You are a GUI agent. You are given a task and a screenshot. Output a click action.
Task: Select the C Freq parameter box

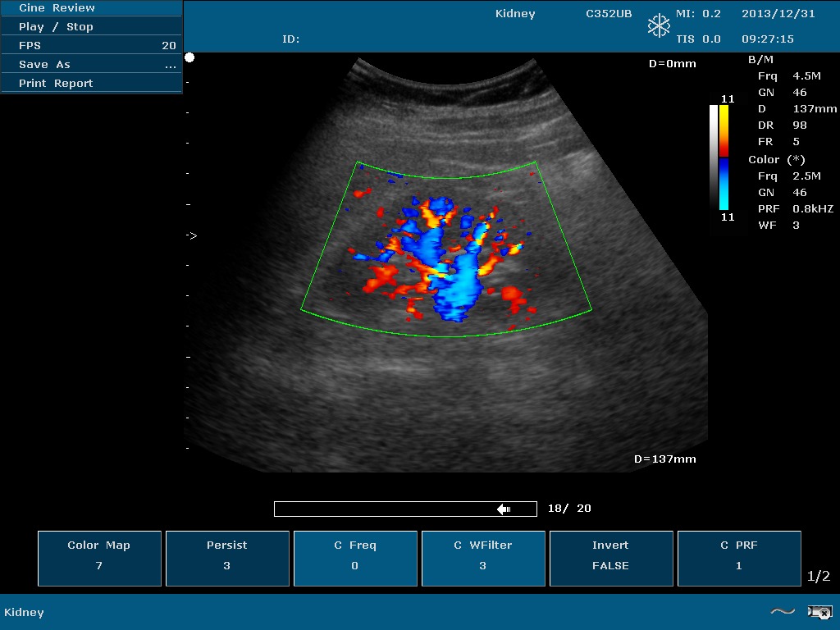tap(355, 558)
